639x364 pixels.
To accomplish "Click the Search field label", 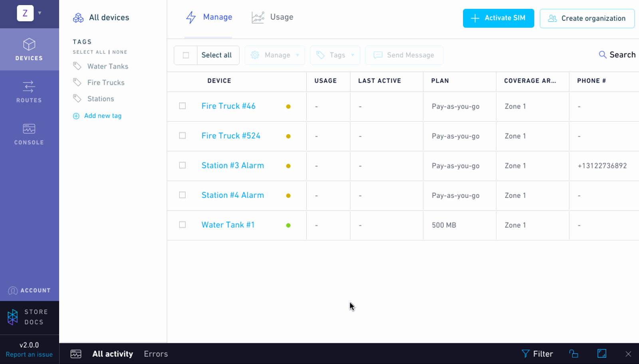I will click(622, 55).
